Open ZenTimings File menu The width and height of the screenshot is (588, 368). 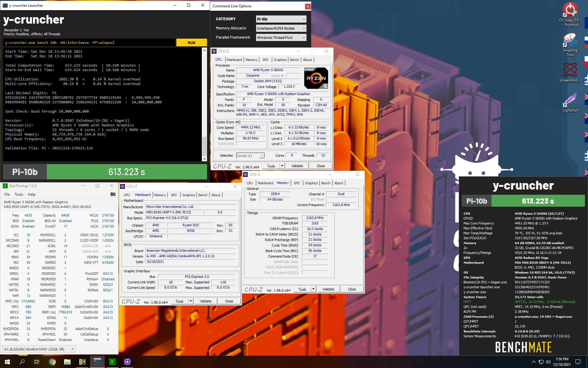coord(7,194)
